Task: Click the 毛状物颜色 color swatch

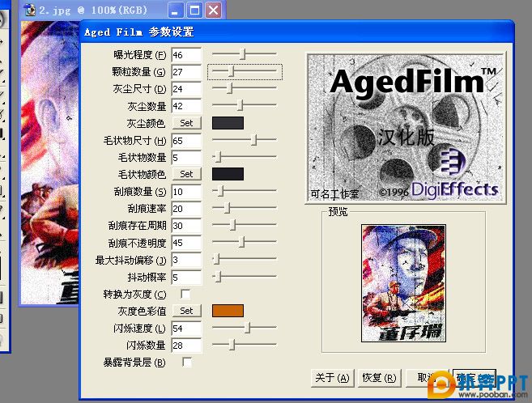Action: pos(228,174)
